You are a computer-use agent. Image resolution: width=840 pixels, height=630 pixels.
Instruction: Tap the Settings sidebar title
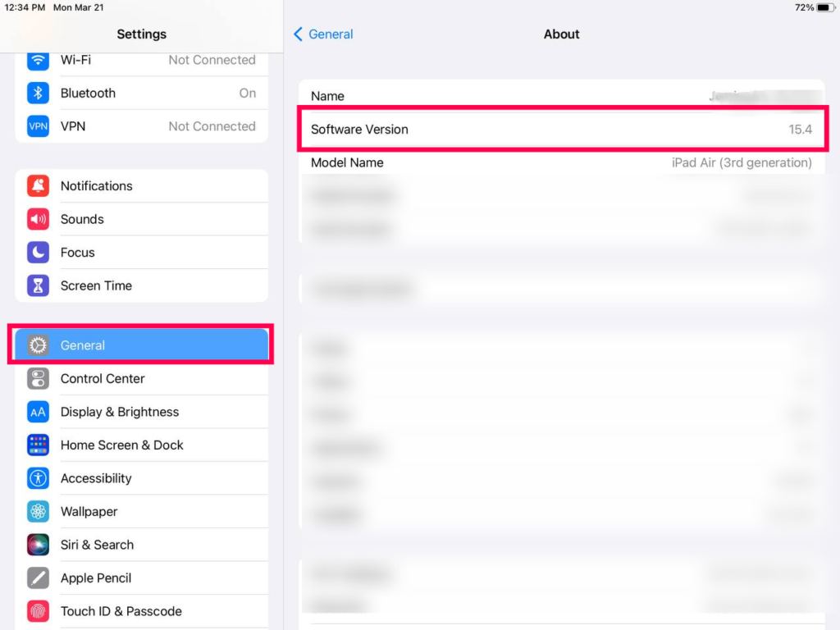coord(141,34)
